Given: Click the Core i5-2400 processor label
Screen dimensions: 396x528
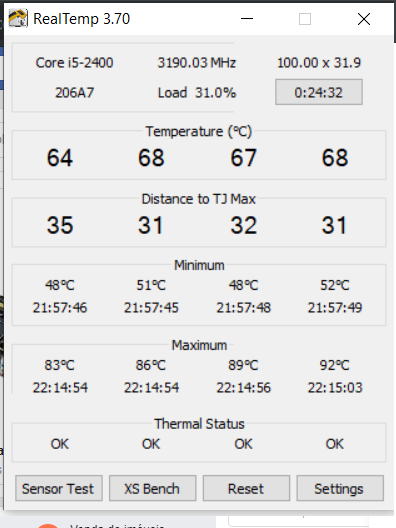Looking at the screenshot, I should point(74,63).
